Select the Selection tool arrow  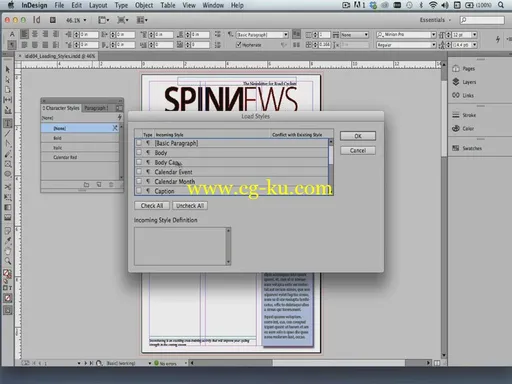(x=8, y=69)
